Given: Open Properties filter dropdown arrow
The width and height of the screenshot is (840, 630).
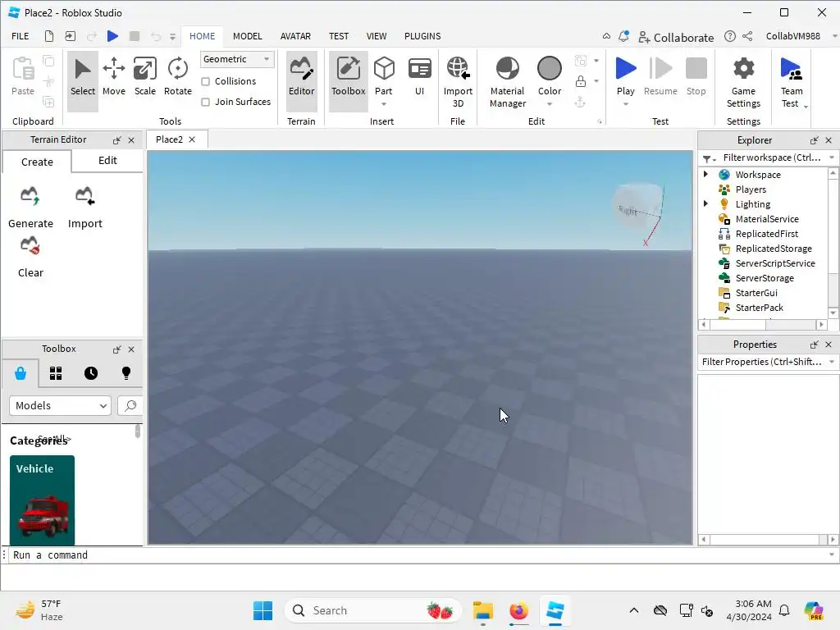Looking at the screenshot, I should click(x=832, y=362).
